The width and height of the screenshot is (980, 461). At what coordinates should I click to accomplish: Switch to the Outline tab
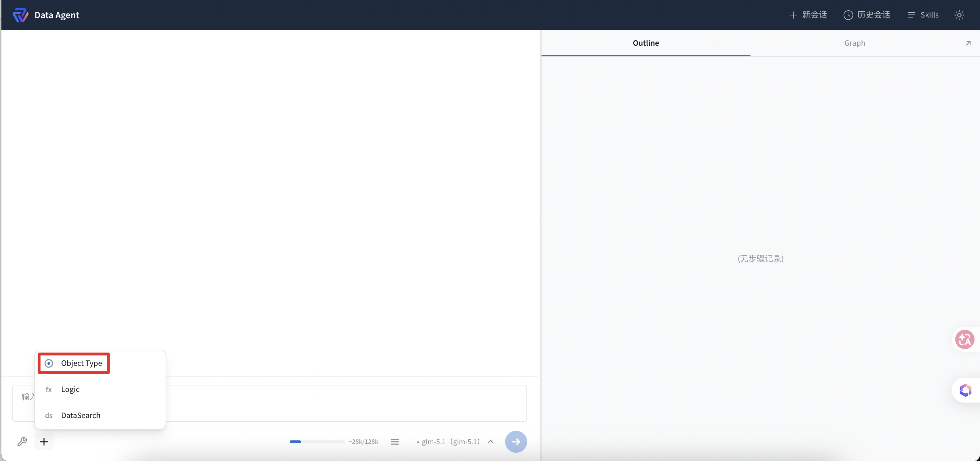click(646, 43)
